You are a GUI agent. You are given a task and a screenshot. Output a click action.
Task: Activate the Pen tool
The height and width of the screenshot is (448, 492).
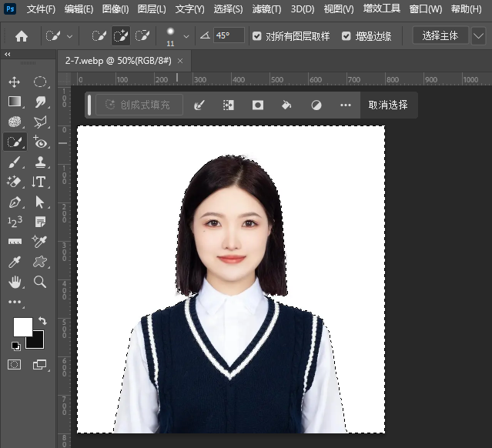pos(14,202)
